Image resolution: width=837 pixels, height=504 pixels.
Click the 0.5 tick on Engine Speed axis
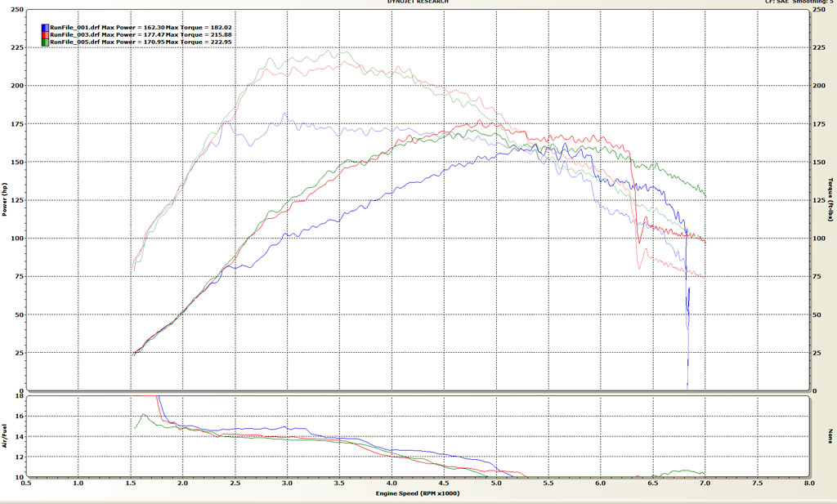pos(26,484)
